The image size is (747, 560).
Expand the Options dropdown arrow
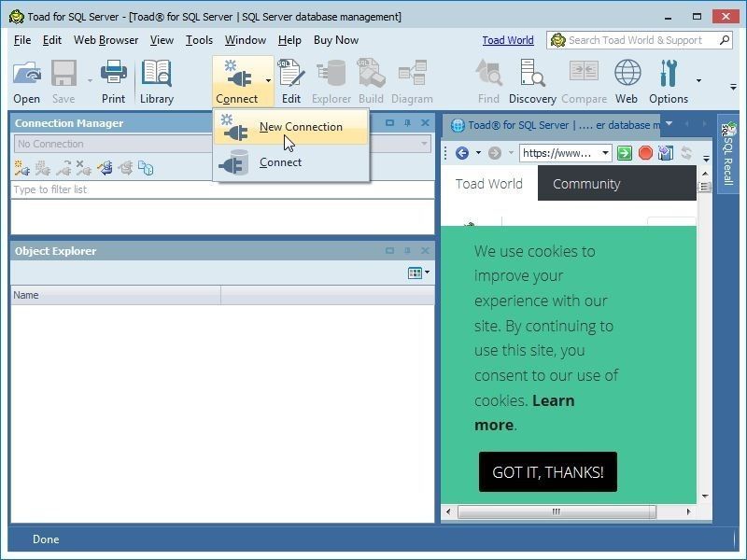698,80
